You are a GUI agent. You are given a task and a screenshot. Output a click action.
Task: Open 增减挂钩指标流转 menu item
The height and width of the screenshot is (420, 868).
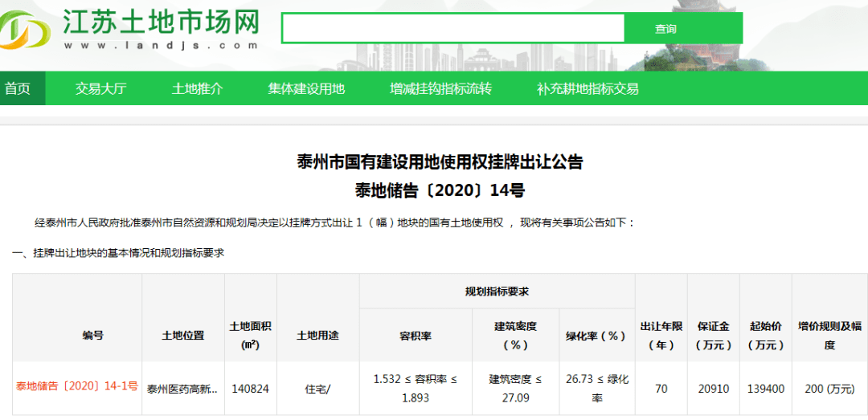click(440, 88)
